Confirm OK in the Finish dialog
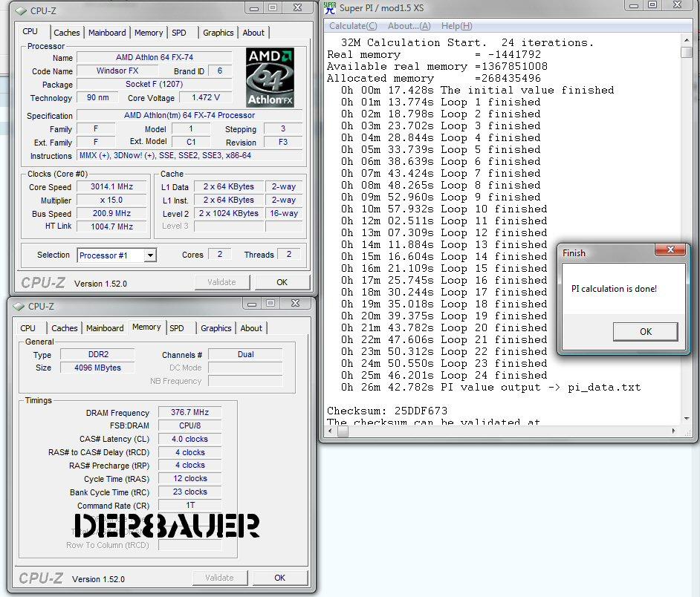The width and height of the screenshot is (700, 597). pos(646,331)
